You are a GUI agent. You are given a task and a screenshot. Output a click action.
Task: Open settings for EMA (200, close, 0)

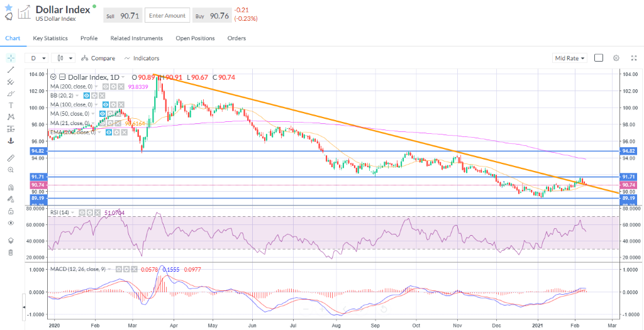point(116,132)
